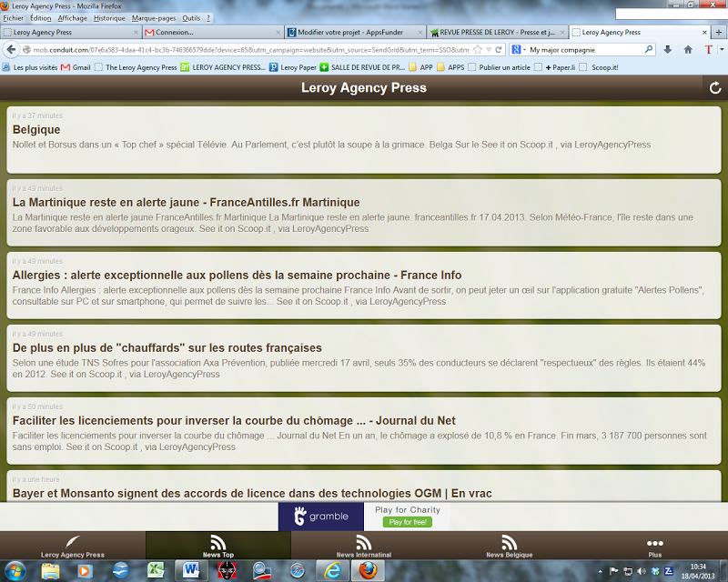Open the volume control in system tray

(x=642, y=571)
